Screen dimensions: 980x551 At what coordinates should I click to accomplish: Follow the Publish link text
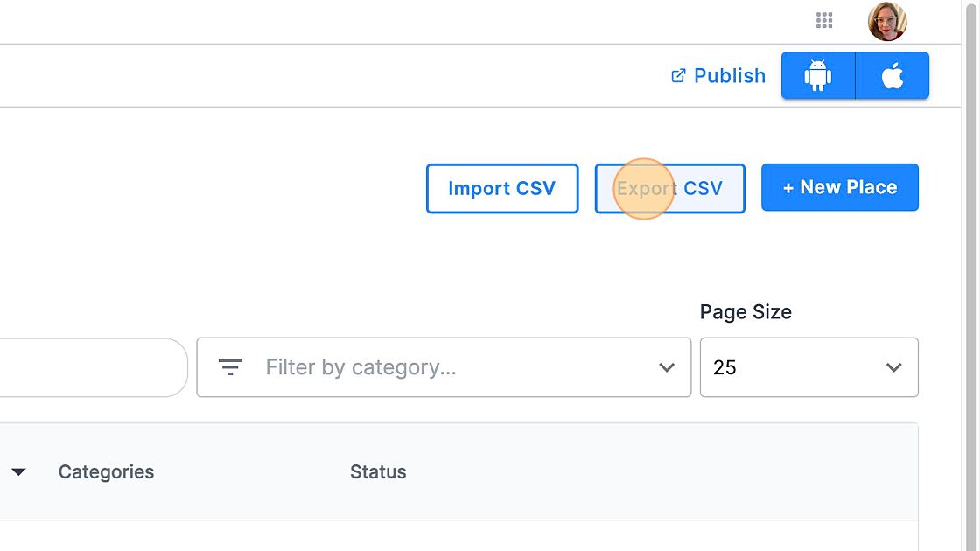click(x=729, y=76)
